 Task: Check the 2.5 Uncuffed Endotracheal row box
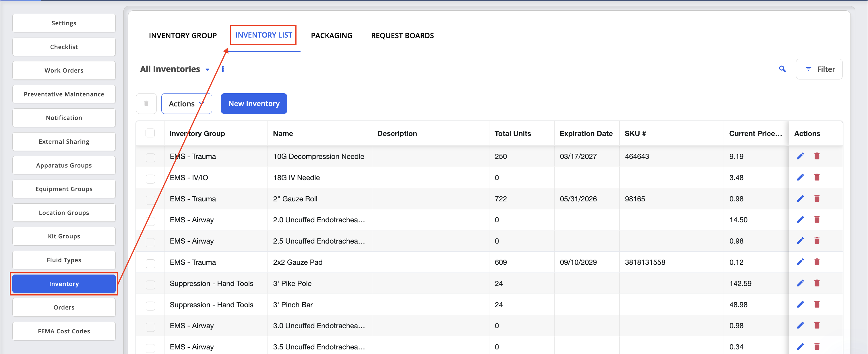(150, 242)
